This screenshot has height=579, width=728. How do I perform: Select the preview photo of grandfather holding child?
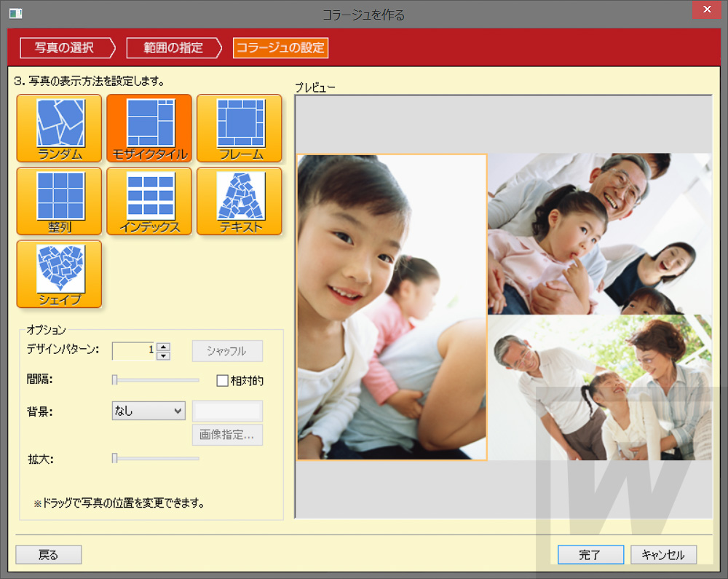pyautogui.click(x=599, y=234)
